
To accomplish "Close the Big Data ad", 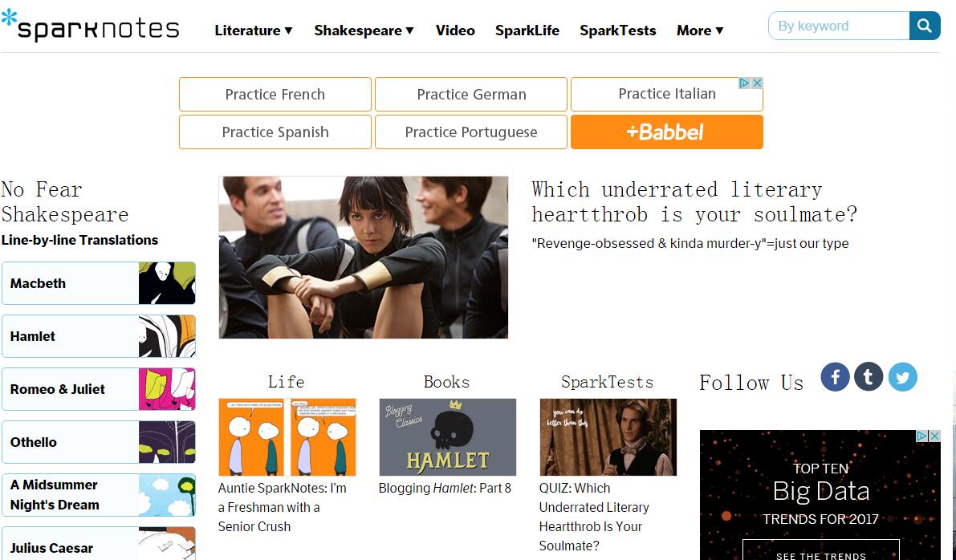I will click(934, 436).
